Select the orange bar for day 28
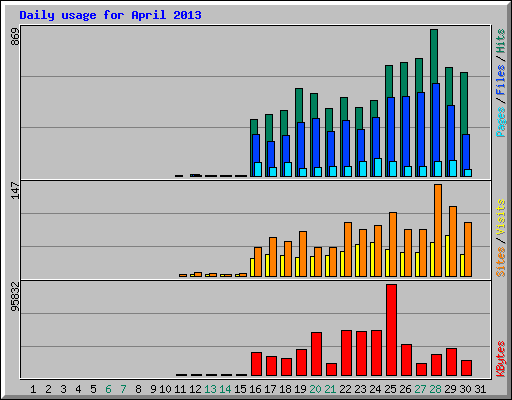The image size is (512, 400). (x=438, y=230)
